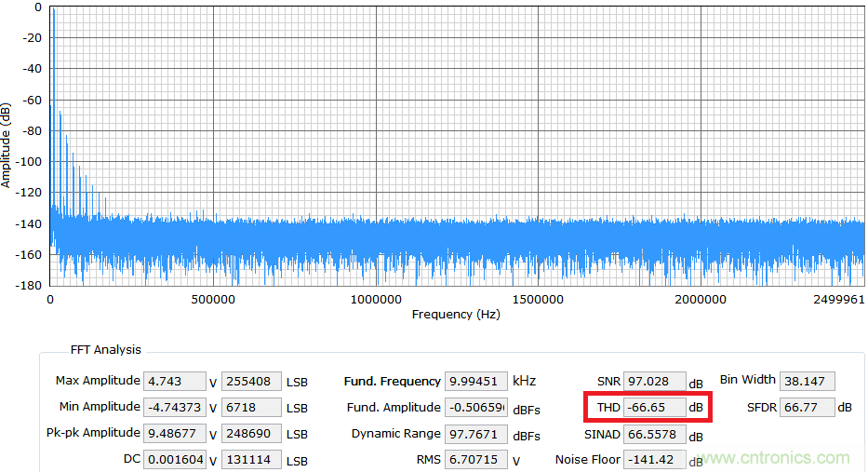
Task: Click the Pk-pk Amplitude voltage field
Action: coord(175,433)
